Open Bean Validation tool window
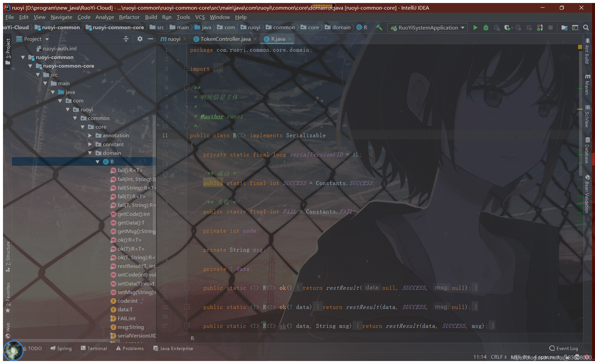 587,194
